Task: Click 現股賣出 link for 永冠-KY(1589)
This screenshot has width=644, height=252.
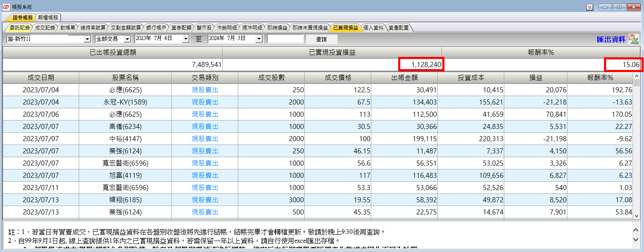Action: (205, 102)
